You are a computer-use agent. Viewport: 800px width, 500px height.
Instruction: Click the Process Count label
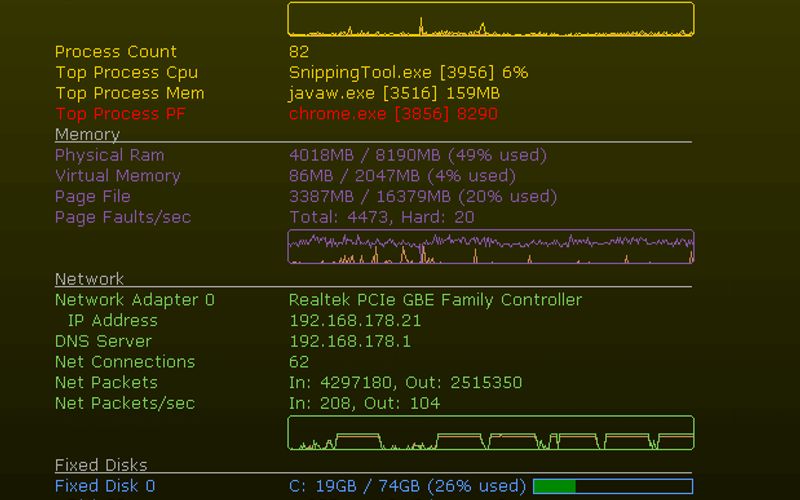click(115, 52)
